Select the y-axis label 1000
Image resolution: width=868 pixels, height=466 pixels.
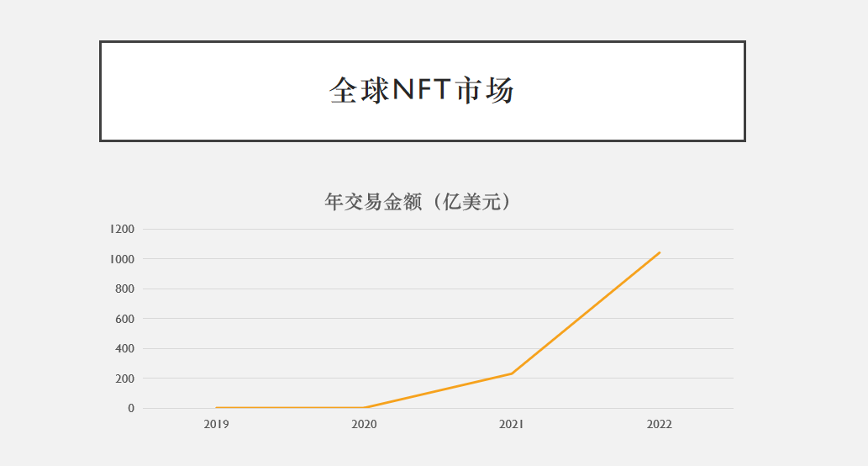click(122, 259)
